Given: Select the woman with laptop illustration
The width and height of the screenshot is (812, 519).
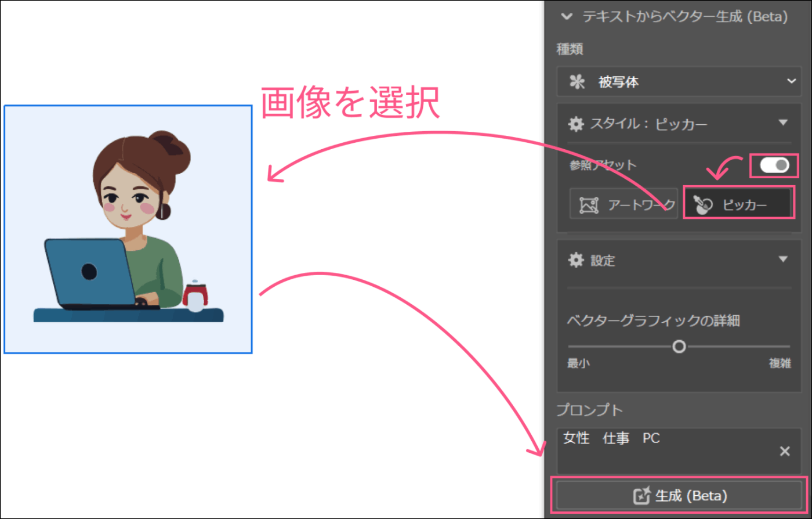Looking at the screenshot, I should 128,229.
